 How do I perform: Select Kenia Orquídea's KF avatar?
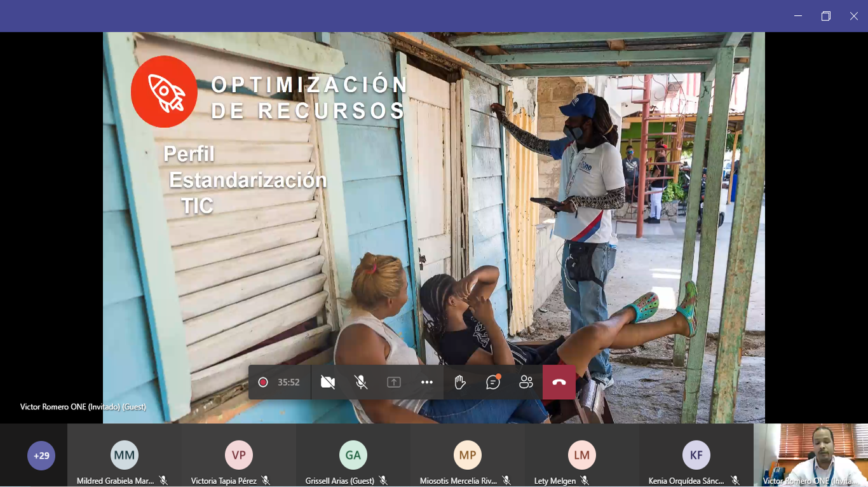696,455
